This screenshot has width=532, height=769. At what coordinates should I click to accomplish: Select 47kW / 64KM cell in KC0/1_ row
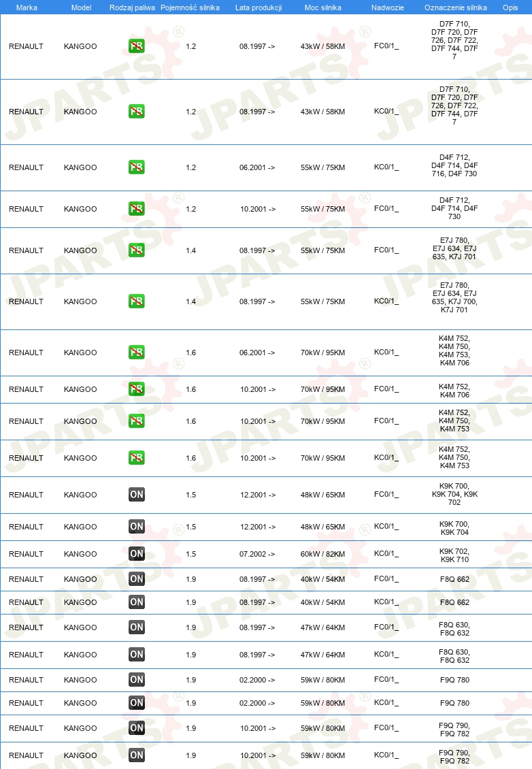[x=322, y=655]
